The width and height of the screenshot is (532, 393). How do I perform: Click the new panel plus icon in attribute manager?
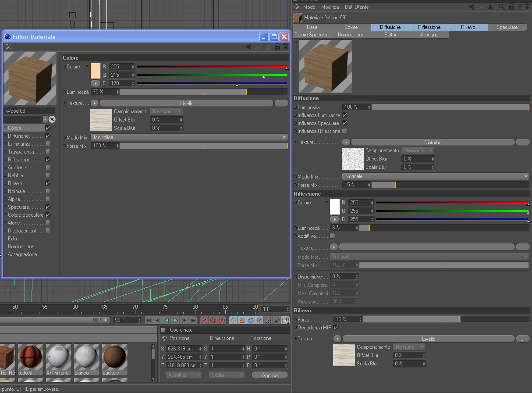point(527,7)
